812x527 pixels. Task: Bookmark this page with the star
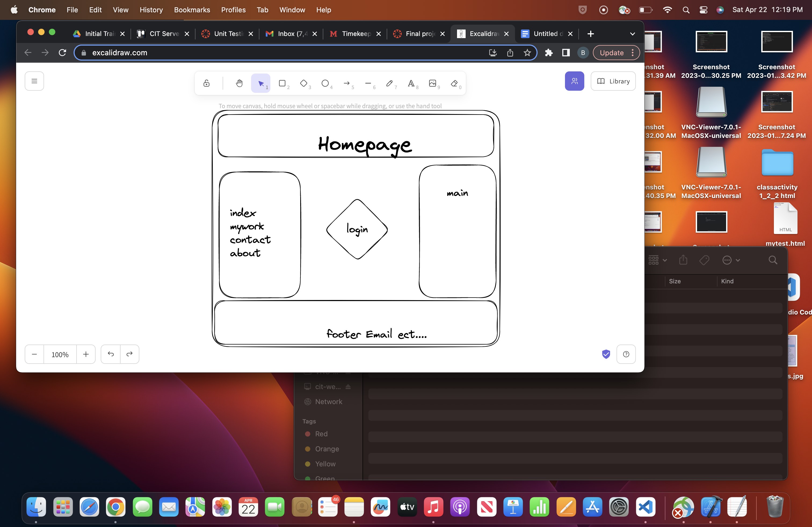tap(527, 53)
